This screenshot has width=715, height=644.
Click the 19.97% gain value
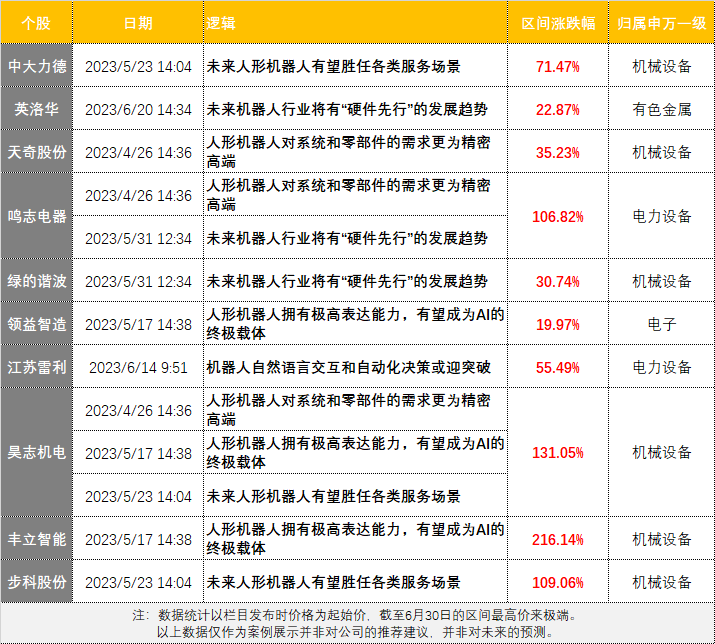[x=558, y=324]
